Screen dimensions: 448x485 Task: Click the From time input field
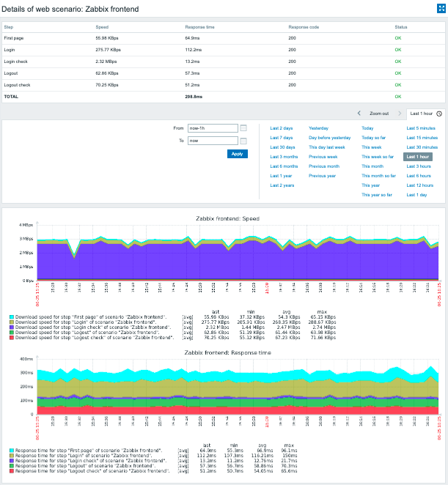(213, 128)
